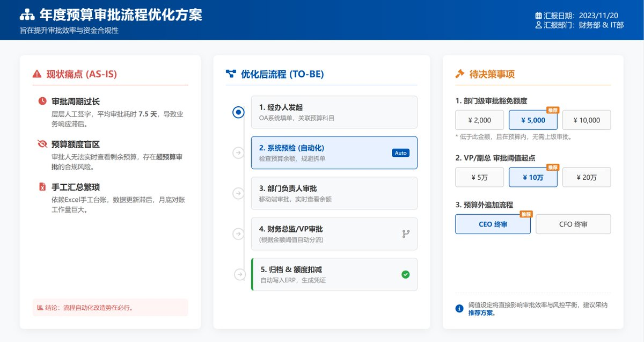Switch to the 优化后流程 (TO-BE) panel header
Viewport: 644px width, 342px height.
pos(282,74)
